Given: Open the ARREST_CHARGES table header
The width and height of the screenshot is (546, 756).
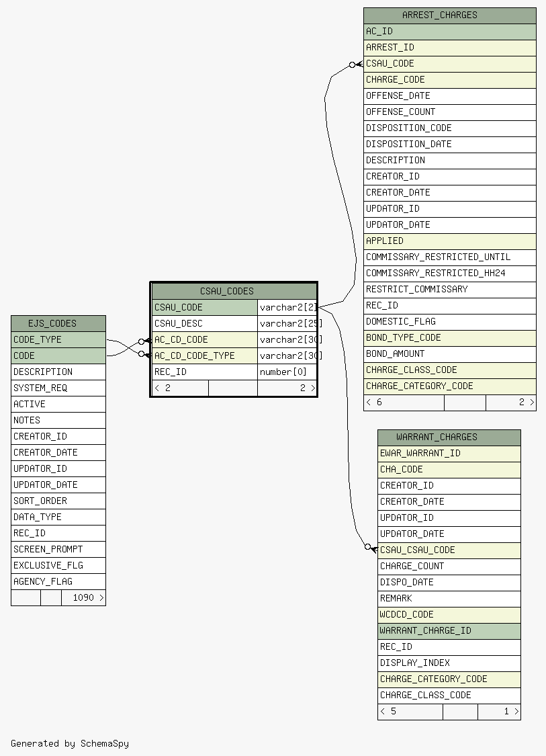Looking at the screenshot, I should (x=449, y=15).
